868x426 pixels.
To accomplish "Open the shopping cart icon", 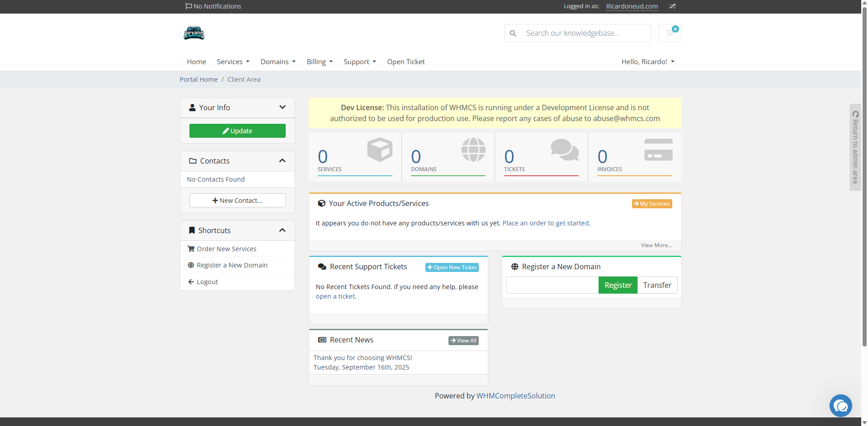I will (x=670, y=33).
